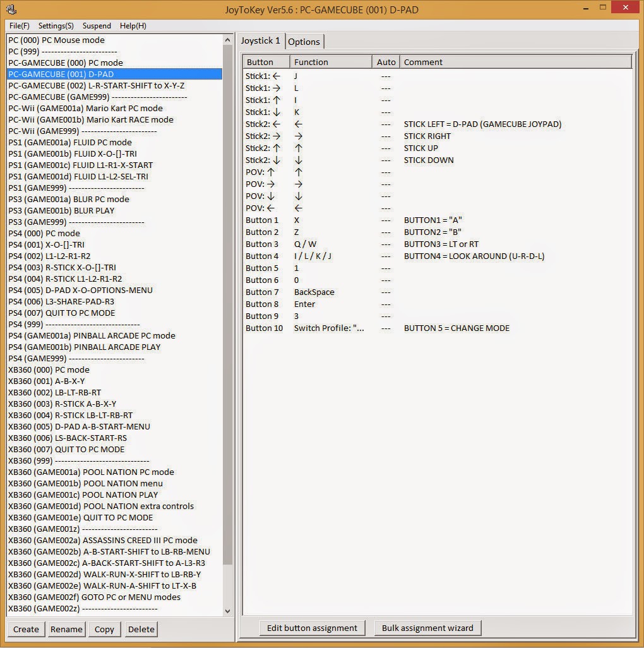Click the profile list scroll up arrow
Screen dimensions: 644x648
tap(228, 40)
